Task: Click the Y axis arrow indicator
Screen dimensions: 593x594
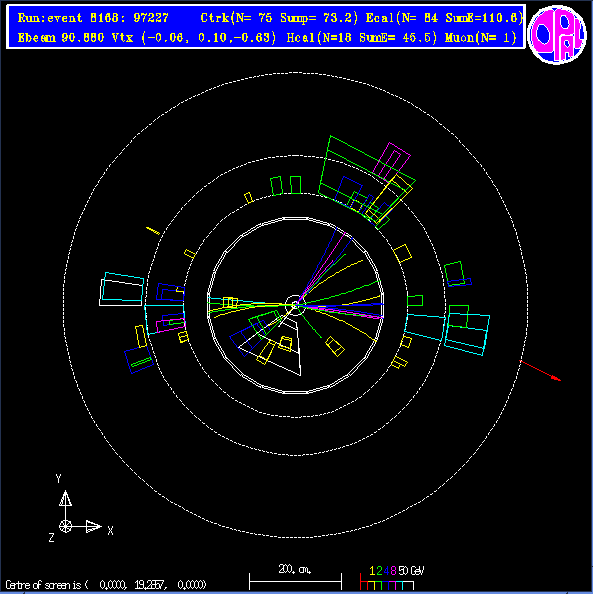Action: tap(65, 499)
